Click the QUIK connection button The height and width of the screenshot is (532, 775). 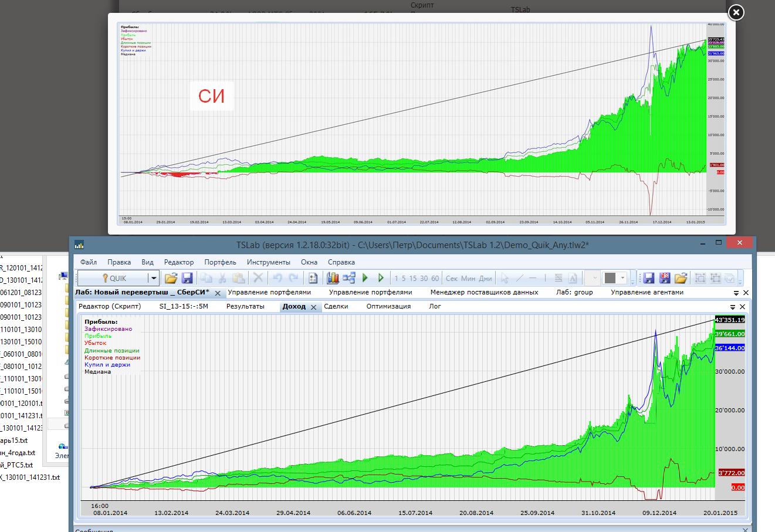[x=114, y=278]
